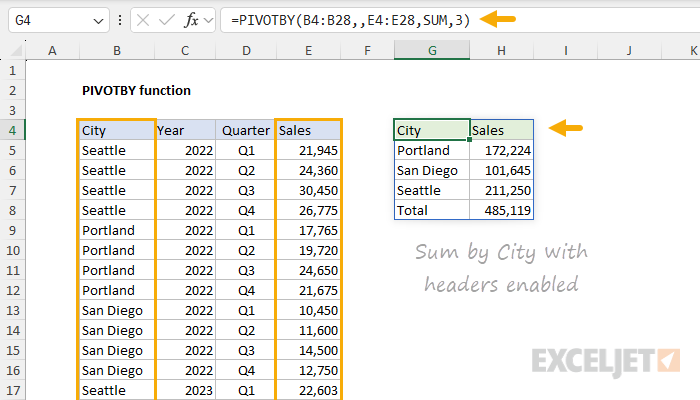
Task: Click the value 211,250
Action: [x=501, y=191]
